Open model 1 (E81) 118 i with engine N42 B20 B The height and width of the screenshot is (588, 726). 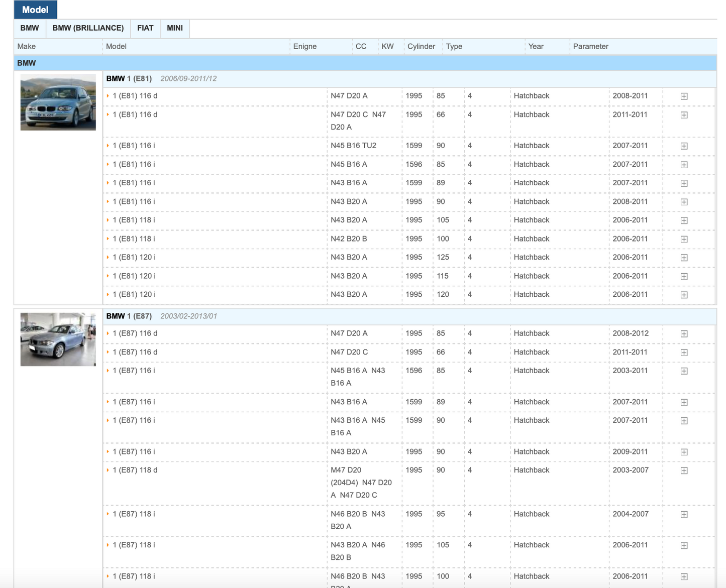(x=134, y=239)
